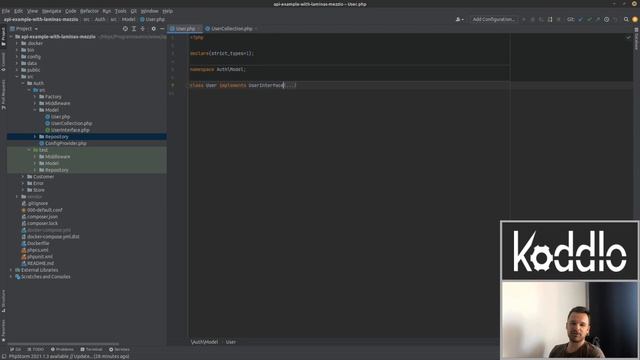Open the TODO tool window tab

coord(35,349)
